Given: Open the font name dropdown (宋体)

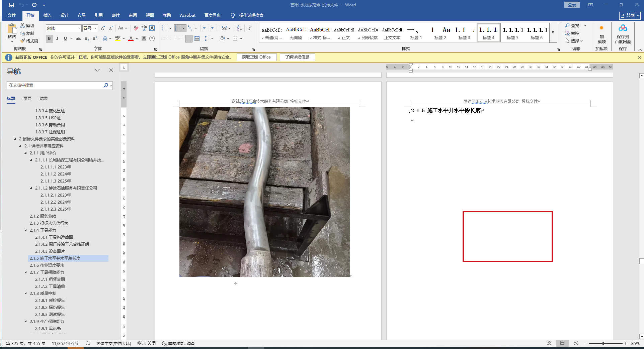Looking at the screenshot, I should coord(79,28).
